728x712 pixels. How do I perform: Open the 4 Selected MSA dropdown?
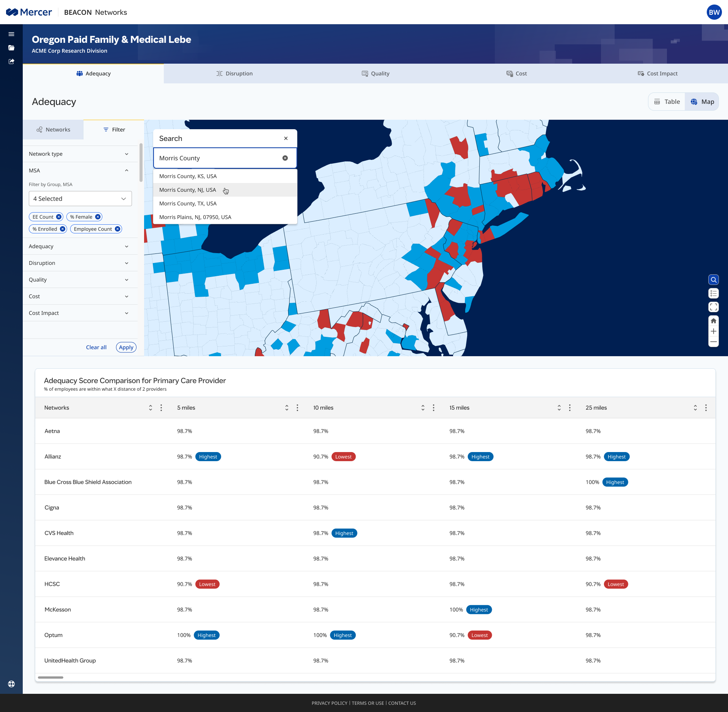(80, 199)
